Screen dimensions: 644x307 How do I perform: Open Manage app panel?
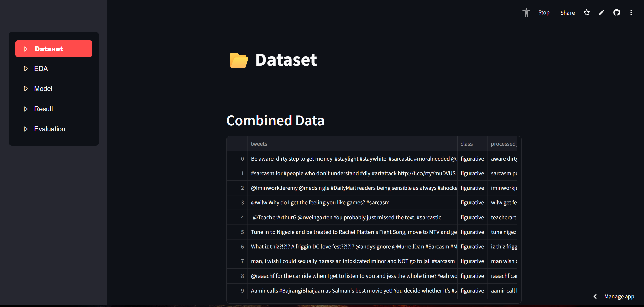click(619, 296)
